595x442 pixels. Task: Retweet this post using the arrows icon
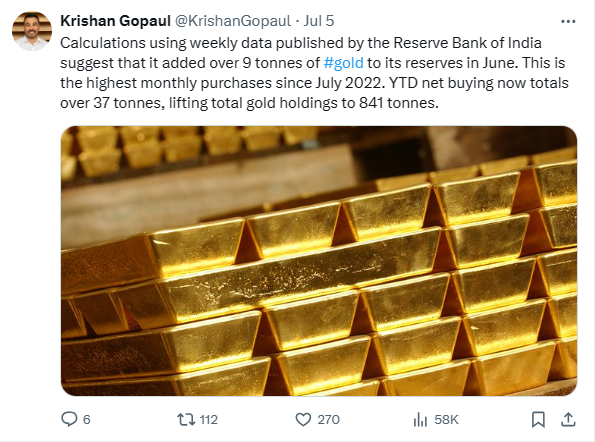click(186, 419)
